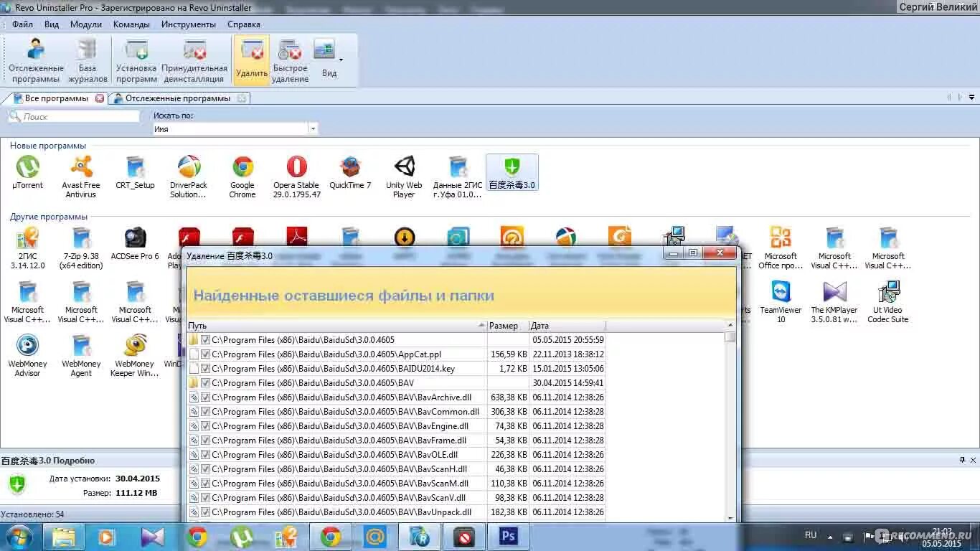
Task: Select Avast Free Antivirus in program list
Action: coord(81,177)
